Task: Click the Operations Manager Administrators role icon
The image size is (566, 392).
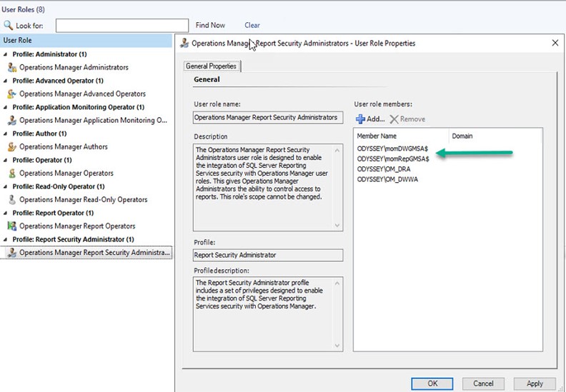Action: pos(12,67)
